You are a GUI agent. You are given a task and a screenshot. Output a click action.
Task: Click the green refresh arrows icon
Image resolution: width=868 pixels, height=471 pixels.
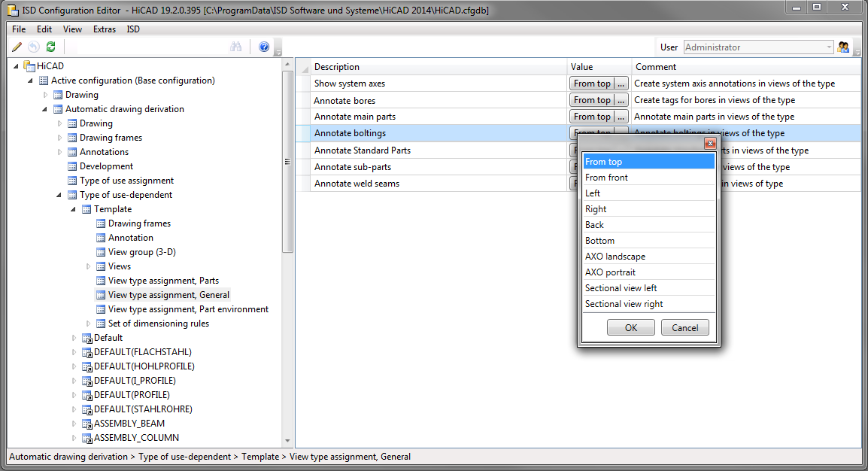pos(50,47)
